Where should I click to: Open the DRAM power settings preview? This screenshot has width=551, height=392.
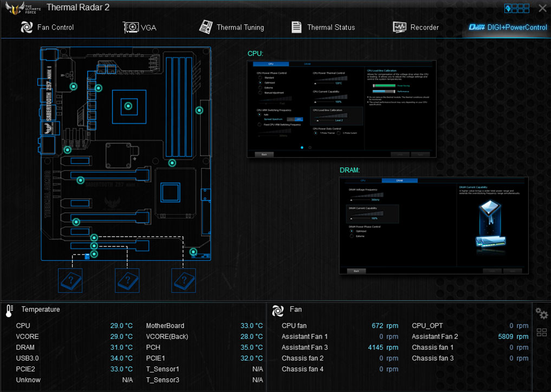point(433,225)
